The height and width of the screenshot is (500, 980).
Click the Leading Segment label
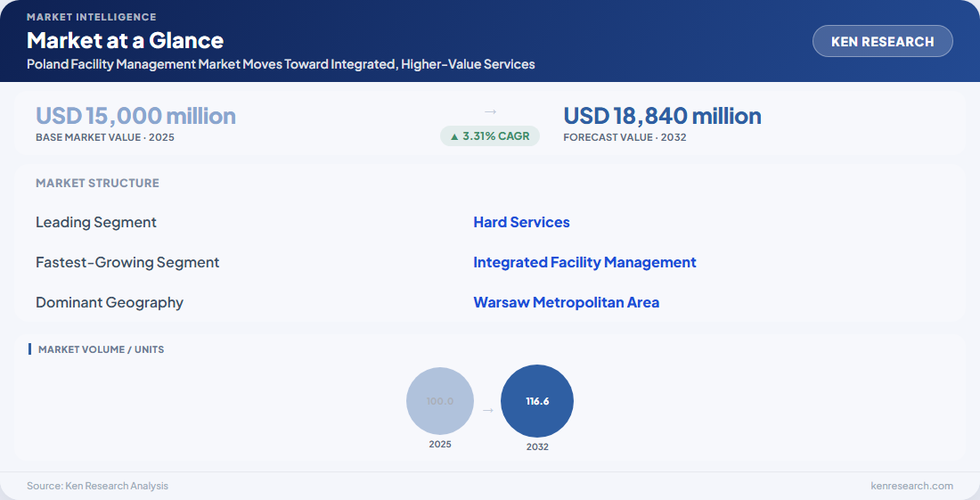[x=96, y=223]
